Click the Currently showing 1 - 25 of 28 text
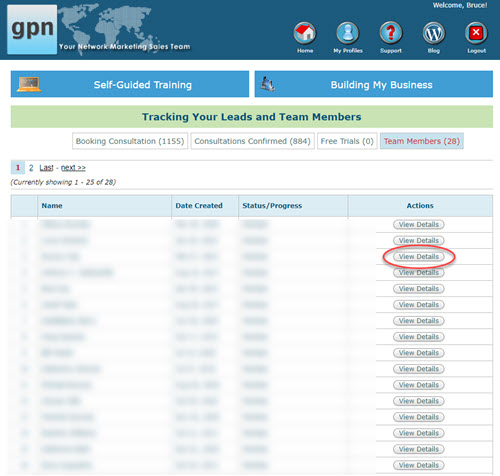Viewport: 500px width, 476px height. (63, 182)
